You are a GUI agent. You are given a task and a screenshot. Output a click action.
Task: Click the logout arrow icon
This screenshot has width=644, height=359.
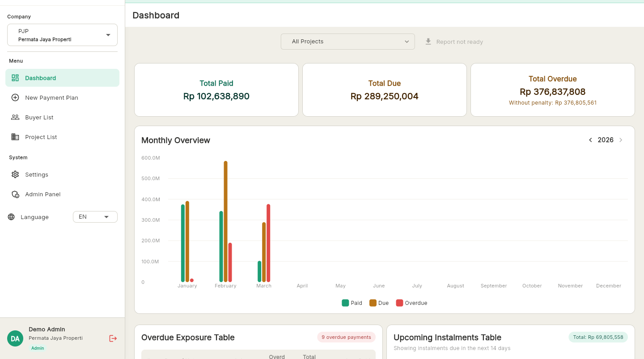tap(113, 338)
